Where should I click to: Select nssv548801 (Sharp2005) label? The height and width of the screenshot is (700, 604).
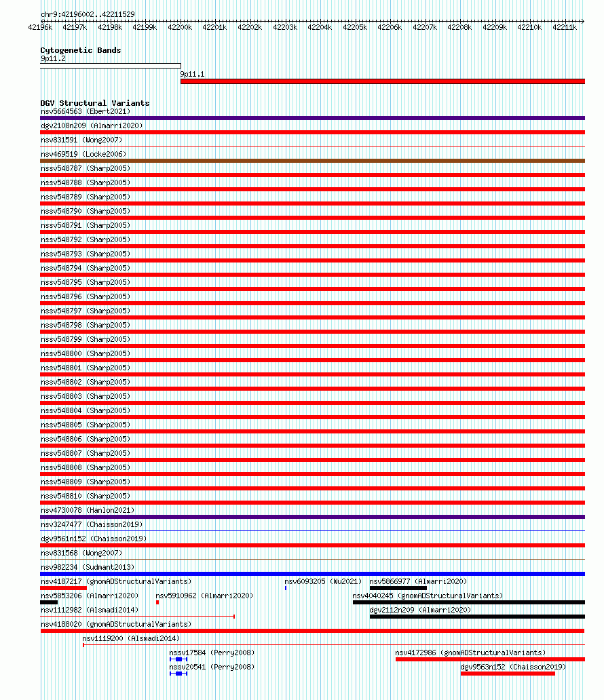[86, 369]
